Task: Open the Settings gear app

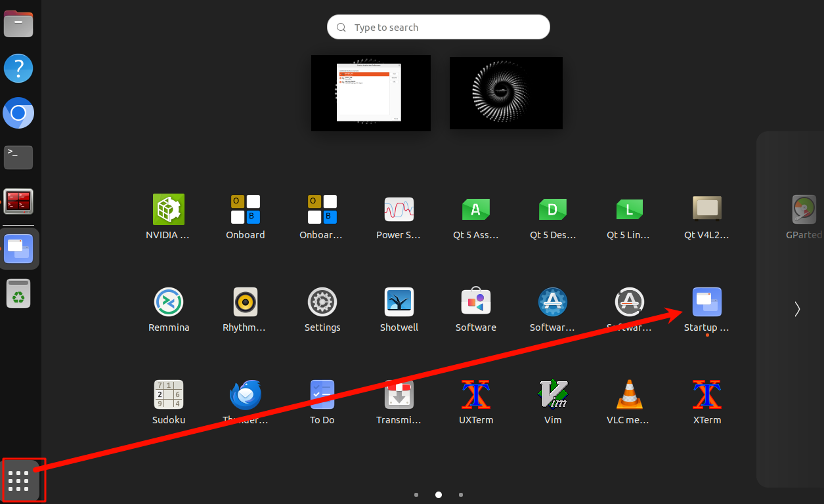Action: pyautogui.click(x=322, y=303)
